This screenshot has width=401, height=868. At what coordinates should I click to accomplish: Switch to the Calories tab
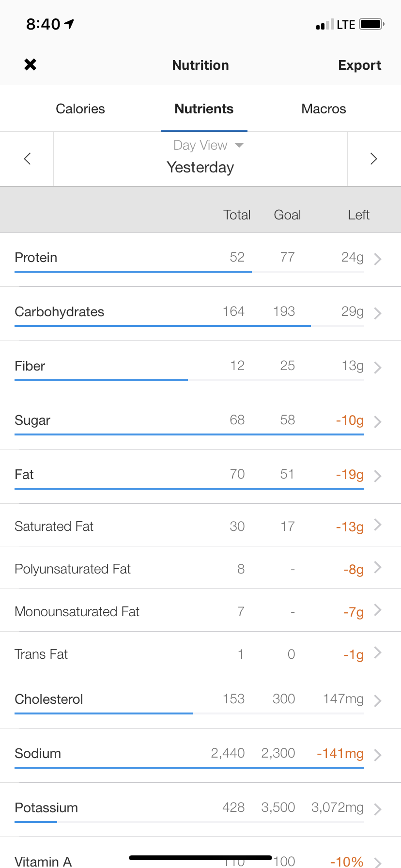[x=80, y=109]
